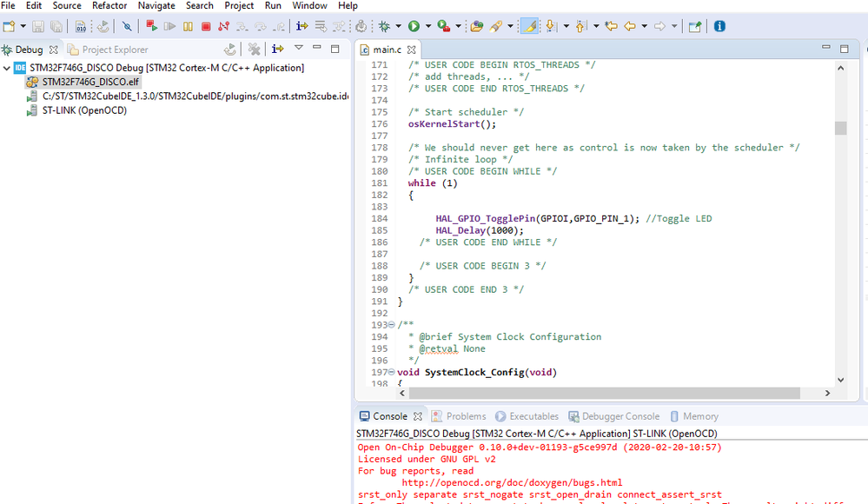The width and height of the screenshot is (868, 504).
Task: Click the green Run button
Action: click(x=414, y=26)
